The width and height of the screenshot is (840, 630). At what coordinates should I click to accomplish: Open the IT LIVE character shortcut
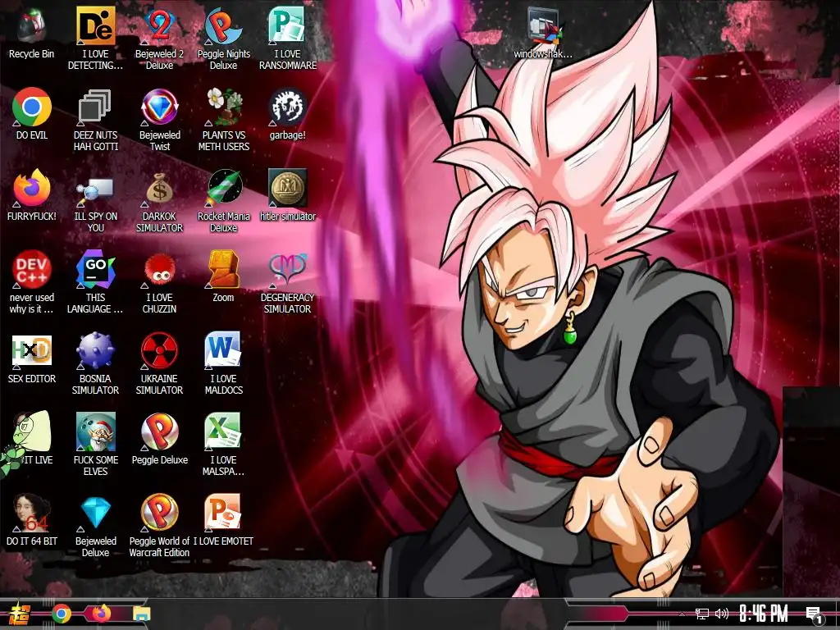(30, 436)
